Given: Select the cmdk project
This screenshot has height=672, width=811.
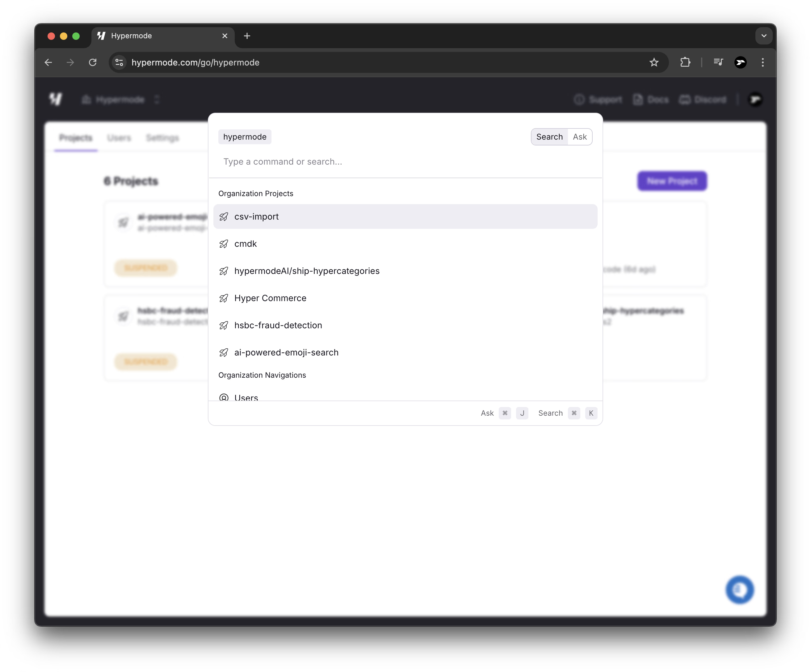Looking at the screenshot, I should tap(405, 244).
